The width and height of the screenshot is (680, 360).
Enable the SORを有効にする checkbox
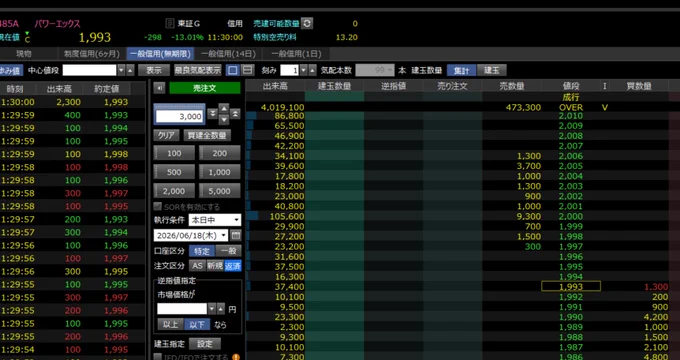tap(158, 206)
